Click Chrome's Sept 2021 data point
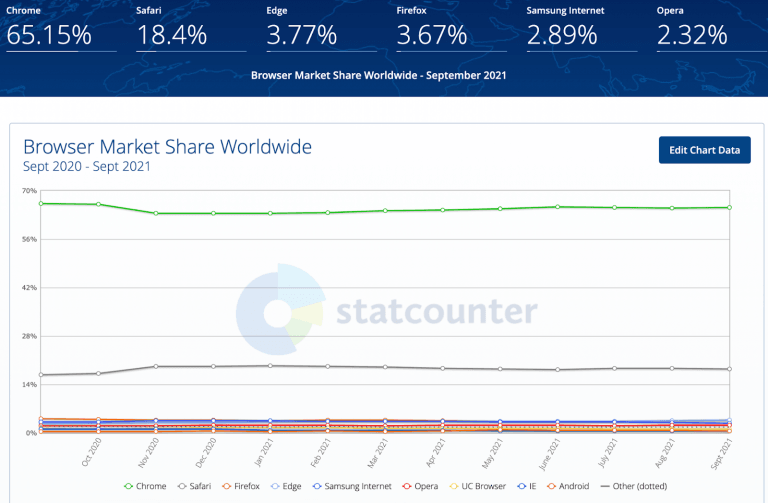This screenshot has width=768, height=503. click(729, 207)
